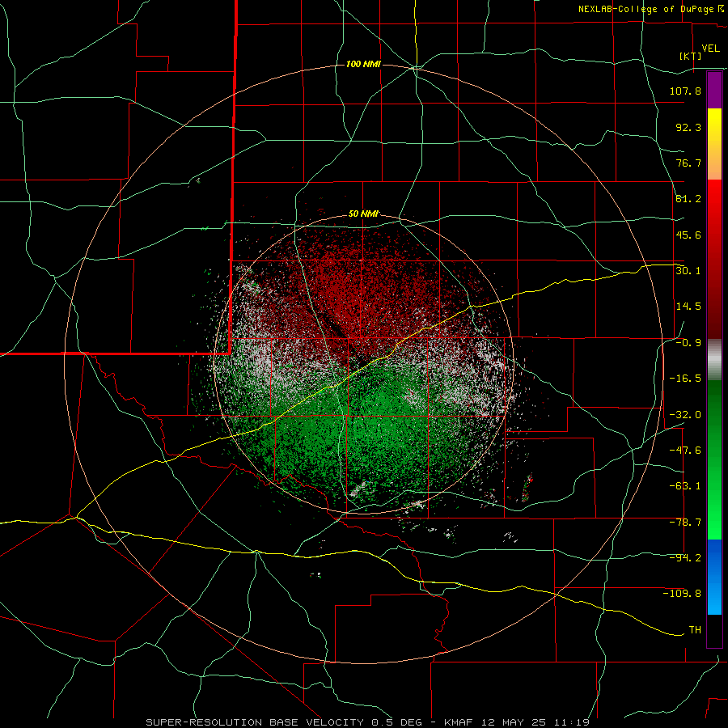Screen dimensions: 728x728
Task: Click the blue segment of velocity color bar
Action: [714, 577]
